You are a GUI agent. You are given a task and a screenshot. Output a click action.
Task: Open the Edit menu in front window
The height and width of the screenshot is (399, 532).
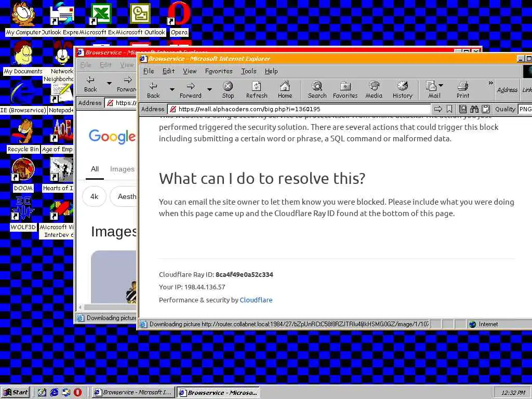click(x=168, y=71)
